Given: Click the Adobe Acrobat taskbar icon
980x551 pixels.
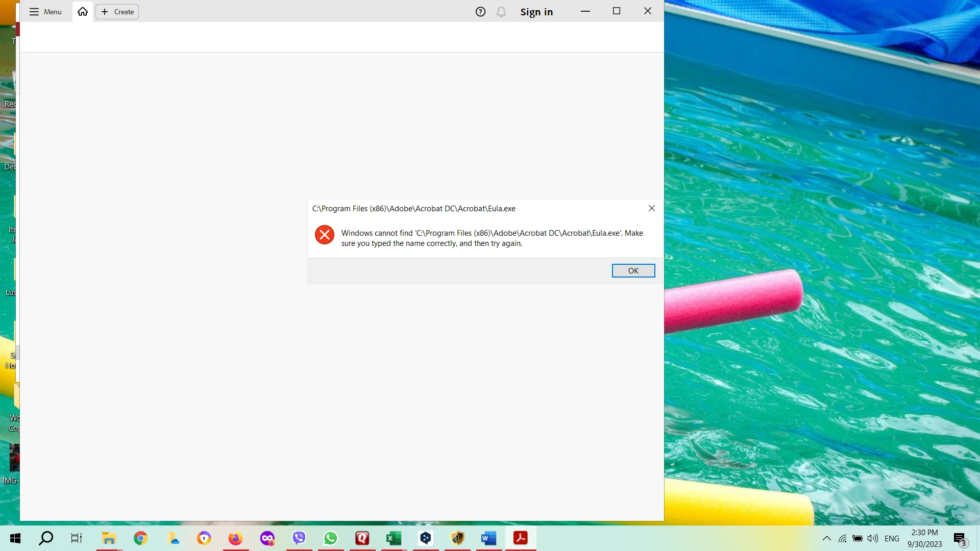Looking at the screenshot, I should pyautogui.click(x=521, y=538).
